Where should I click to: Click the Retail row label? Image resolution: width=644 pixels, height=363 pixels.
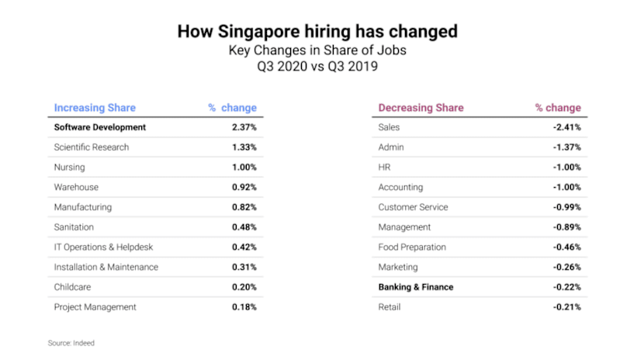(390, 307)
